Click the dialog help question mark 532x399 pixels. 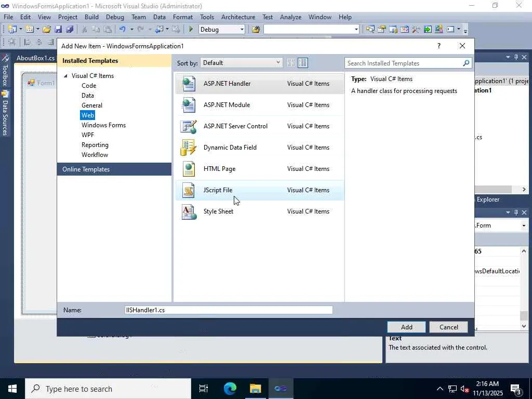(438, 46)
